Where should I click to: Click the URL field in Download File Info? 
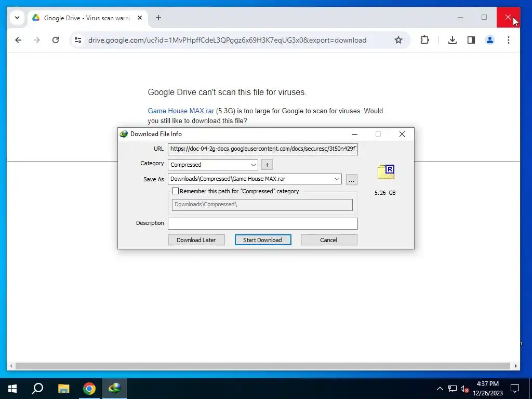pyautogui.click(x=262, y=149)
